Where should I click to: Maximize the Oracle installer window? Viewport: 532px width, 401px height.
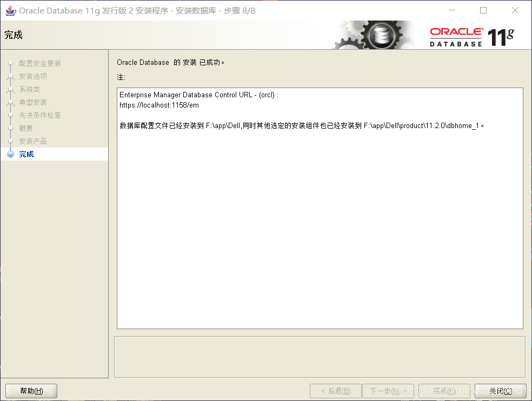[x=483, y=10]
